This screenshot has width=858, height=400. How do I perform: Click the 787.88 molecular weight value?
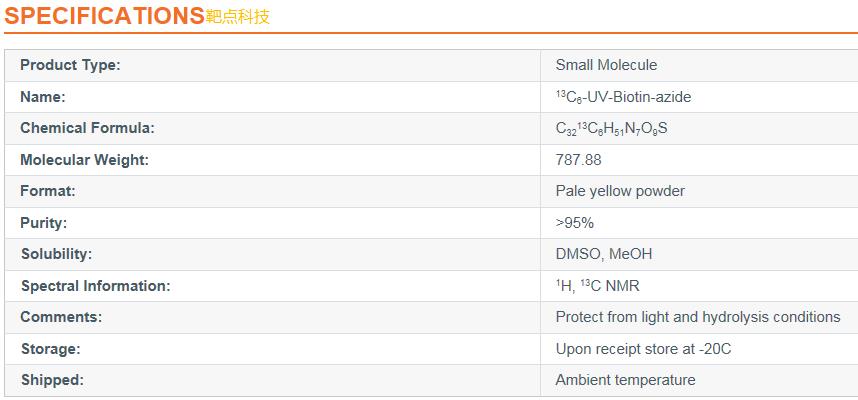tap(578, 160)
